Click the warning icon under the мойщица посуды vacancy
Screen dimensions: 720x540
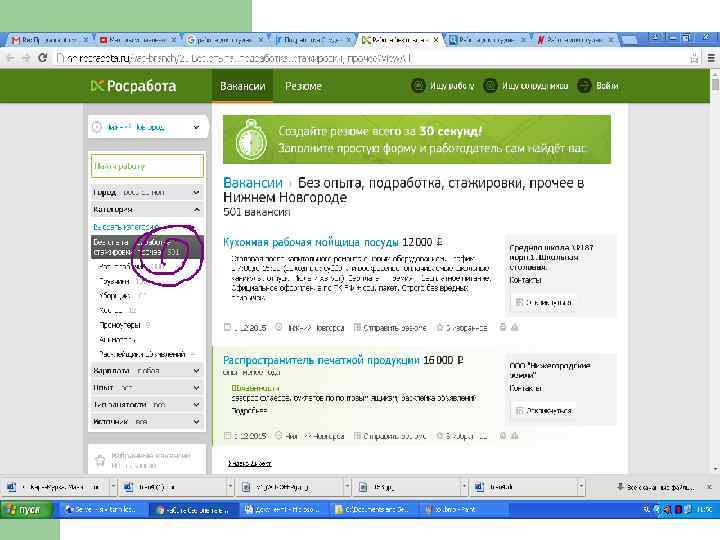tap(515, 327)
